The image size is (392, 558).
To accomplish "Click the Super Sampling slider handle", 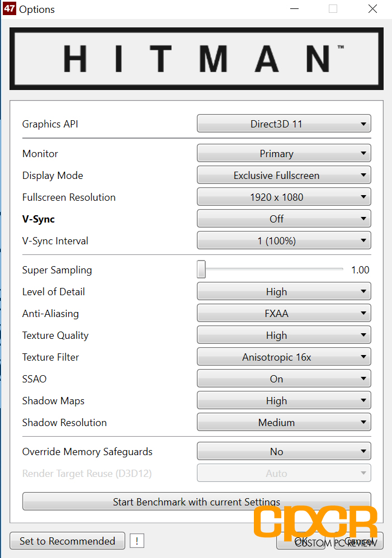I will (x=201, y=269).
